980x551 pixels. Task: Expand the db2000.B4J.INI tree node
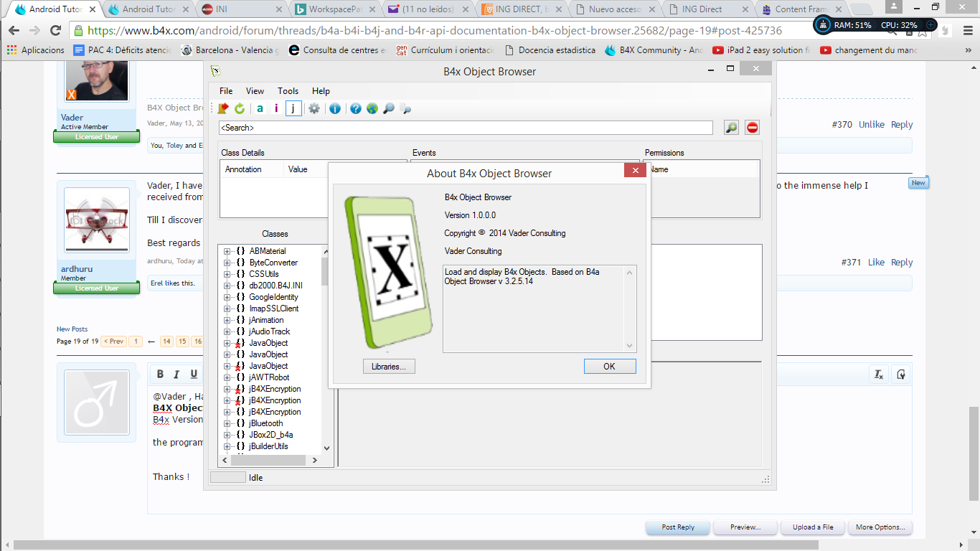pos(227,286)
